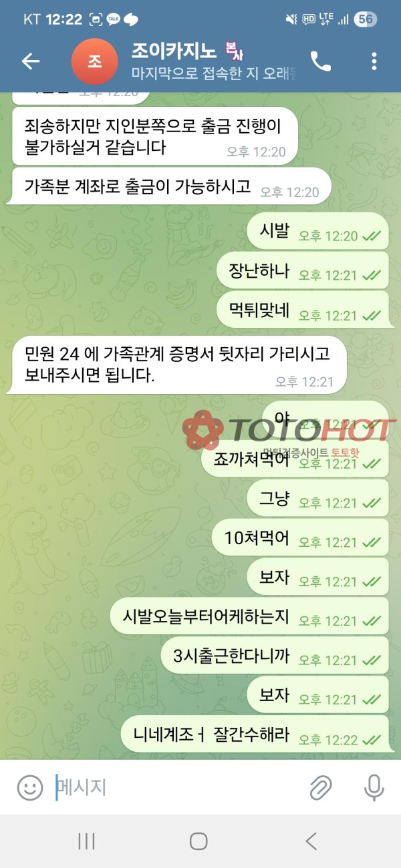Tap the Android home navigation button
The height and width of the screenshot is (868, 401).
click(x=198, y=841)
